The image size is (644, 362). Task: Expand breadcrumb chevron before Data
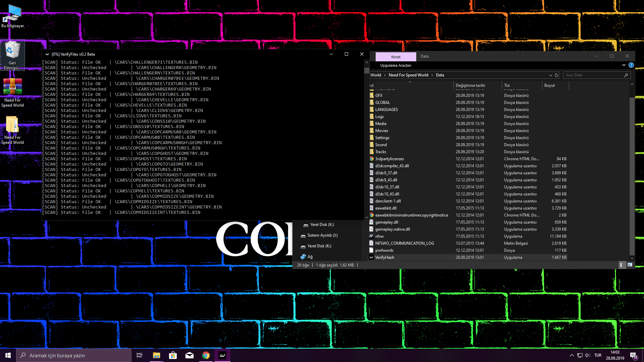tap(432, 75)
